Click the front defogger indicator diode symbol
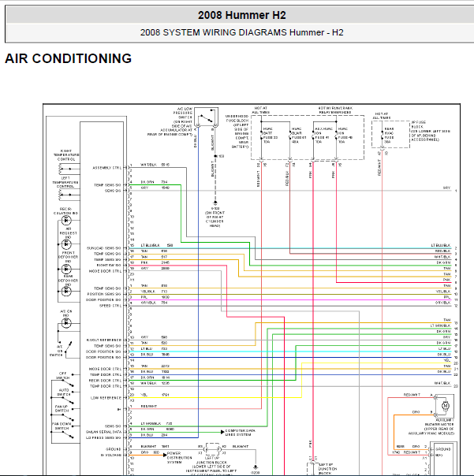 (66, 269)
